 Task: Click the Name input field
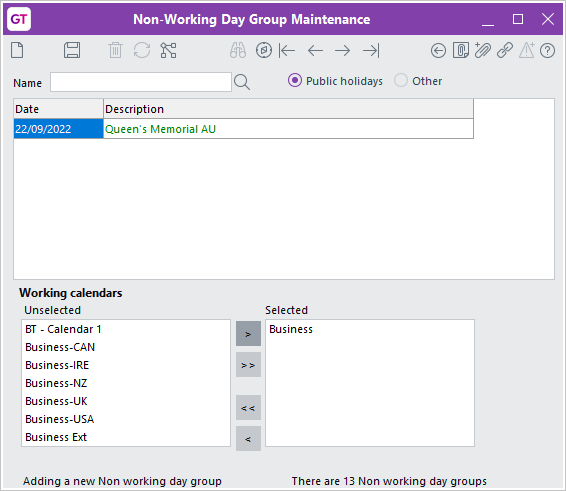(141, 82)
